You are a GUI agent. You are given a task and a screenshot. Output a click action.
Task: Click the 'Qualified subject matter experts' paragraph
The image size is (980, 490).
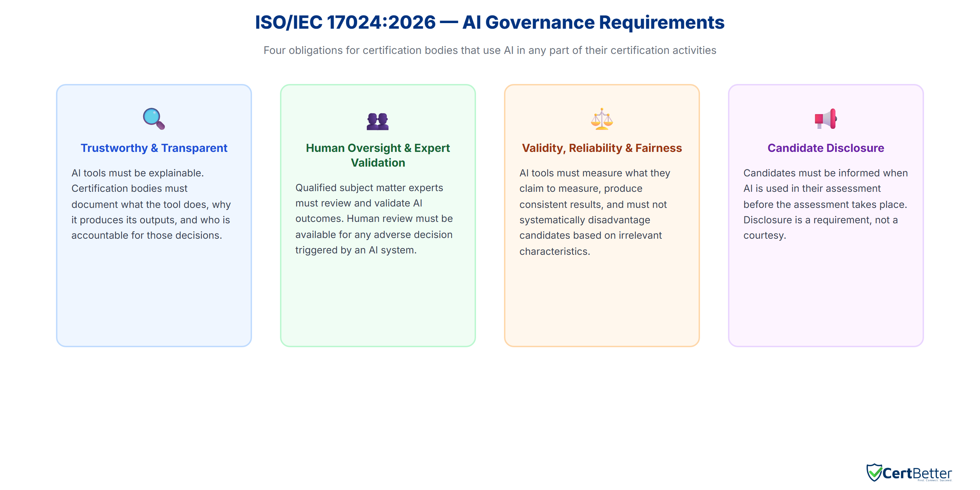374,219
